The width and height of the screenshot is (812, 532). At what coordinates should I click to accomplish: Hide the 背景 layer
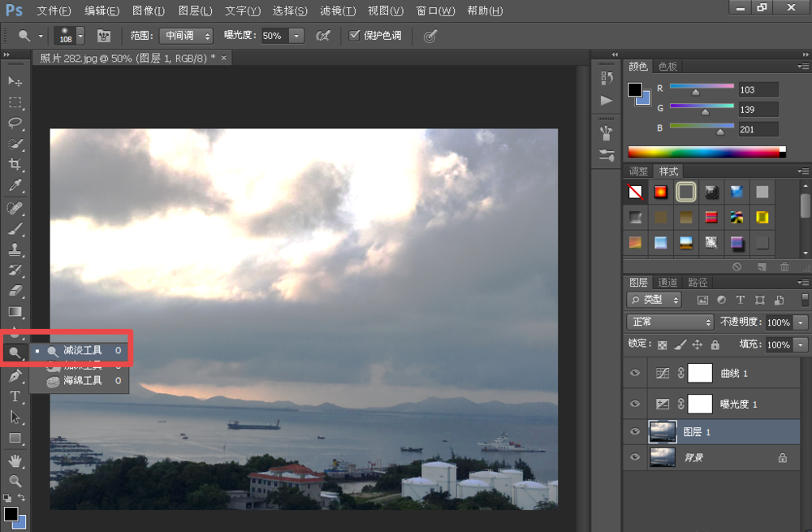tap(635, 457)
